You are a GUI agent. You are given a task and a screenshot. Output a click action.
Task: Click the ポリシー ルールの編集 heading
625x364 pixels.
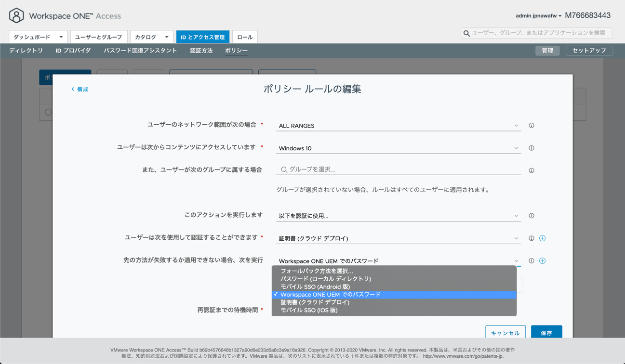[x=312, y=89]
